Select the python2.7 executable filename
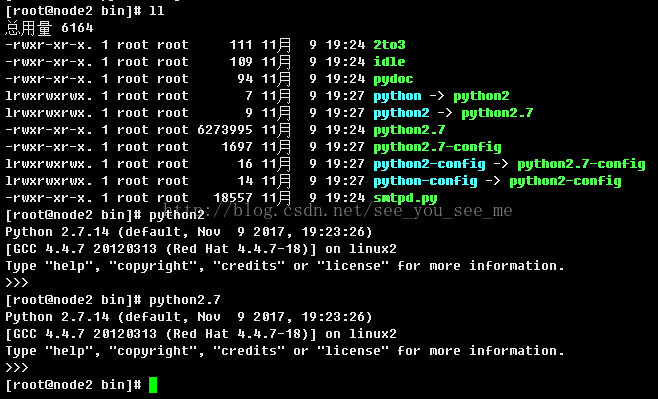 [x=409, y=130]
